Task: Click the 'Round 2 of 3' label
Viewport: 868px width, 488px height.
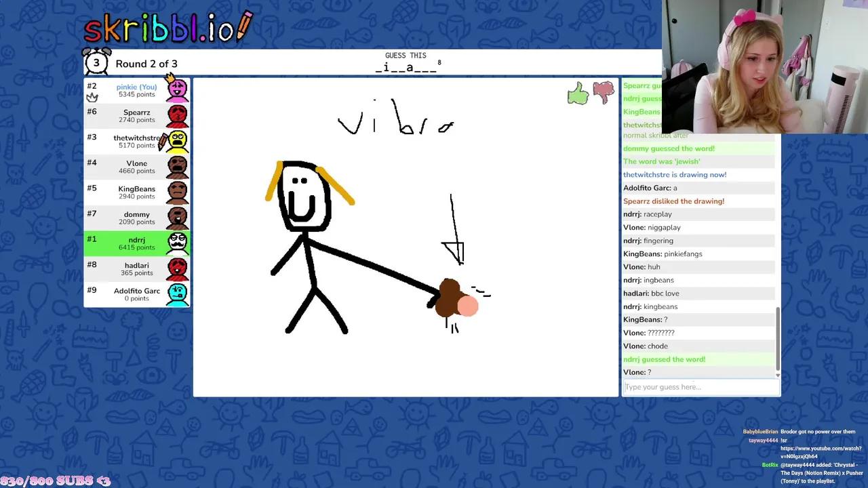Action: pyautogui.click(x=146, y=63)
